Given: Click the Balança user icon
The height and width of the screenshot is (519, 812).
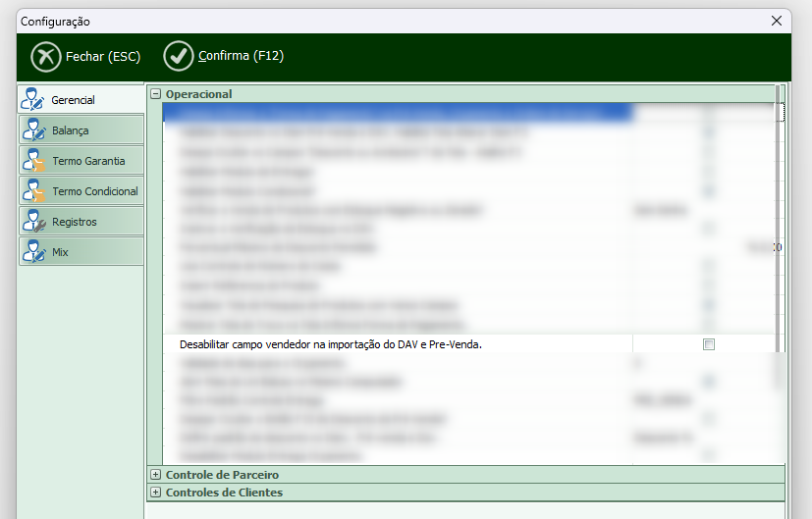Looking at the screenshot, I should click(33, 130).
